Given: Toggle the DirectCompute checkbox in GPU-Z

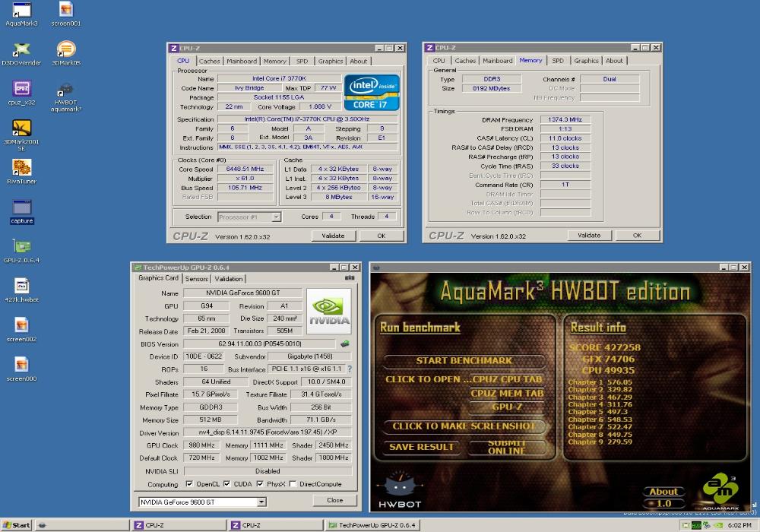Looking at the screenshot, I should click(293, 483).
